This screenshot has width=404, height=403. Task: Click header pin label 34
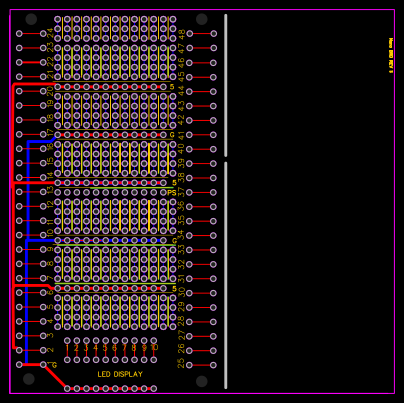click(x=180, y=235)
